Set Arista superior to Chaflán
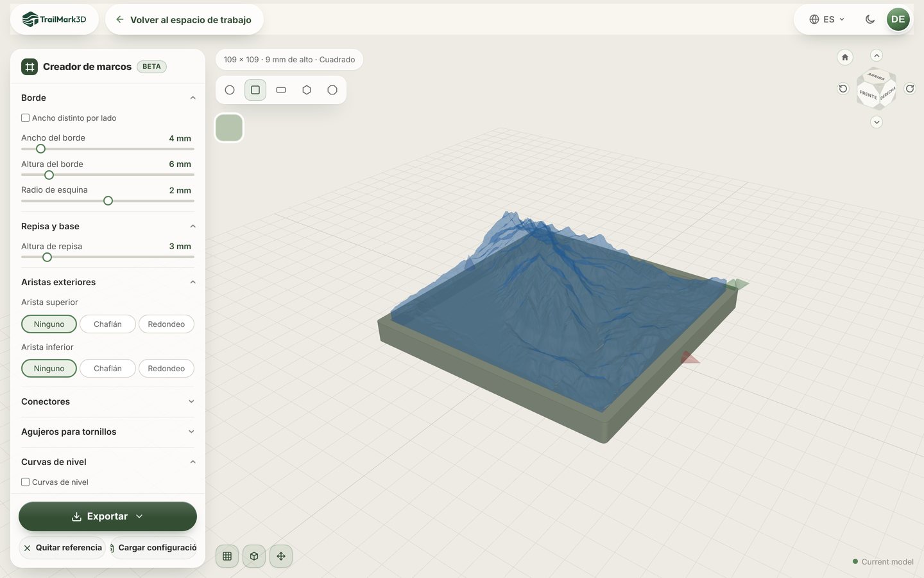Image resolution: width=924 pixels, height=578 pixels. tap(108, 324)
